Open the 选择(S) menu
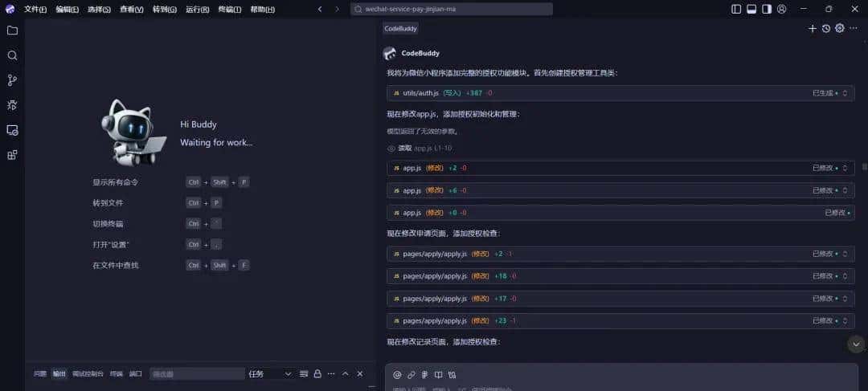 (99, 10)
